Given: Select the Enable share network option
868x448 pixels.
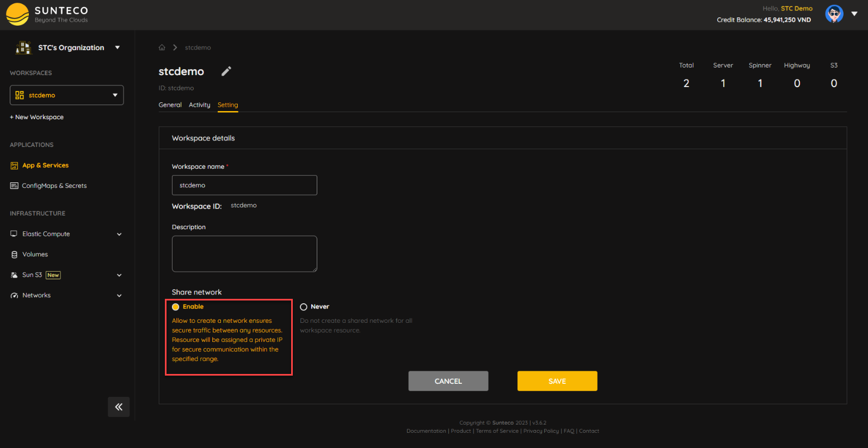Looking at the screenshot, I should point(176,307).
